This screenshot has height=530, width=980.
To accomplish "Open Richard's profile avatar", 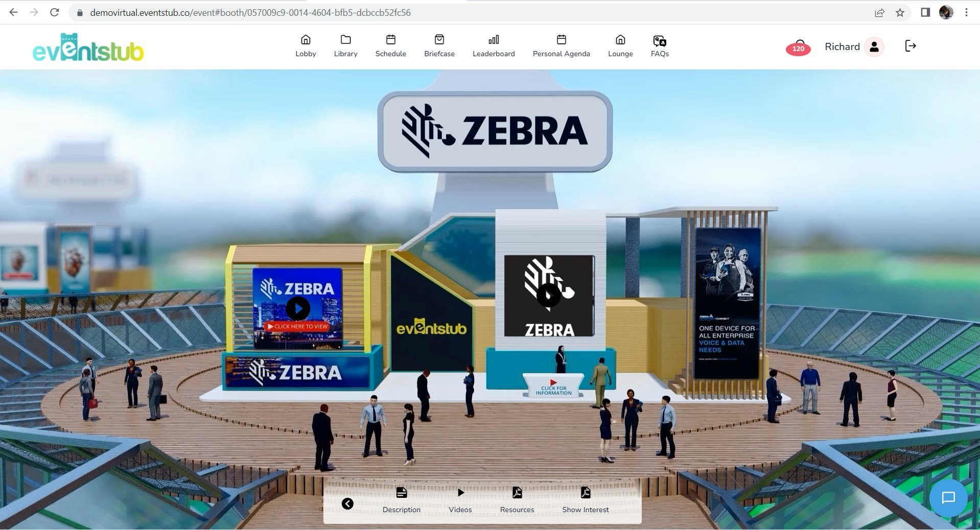I will [874, 47].
